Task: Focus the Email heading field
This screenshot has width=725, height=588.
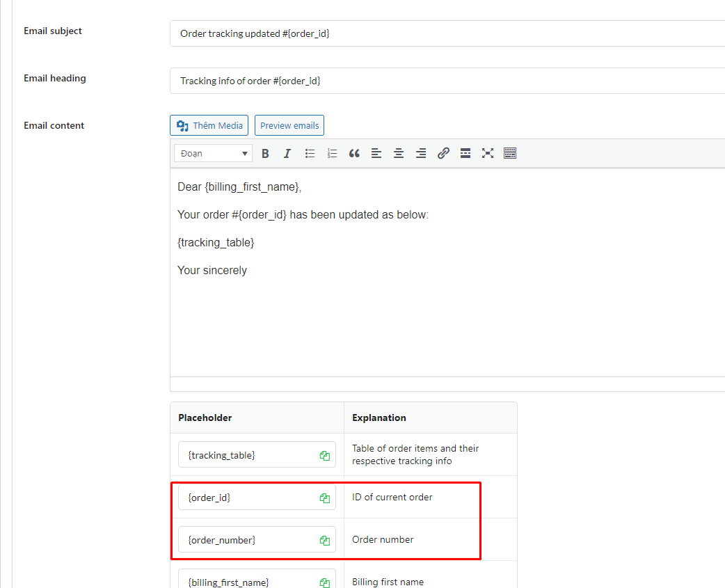Action: point(447,81)
